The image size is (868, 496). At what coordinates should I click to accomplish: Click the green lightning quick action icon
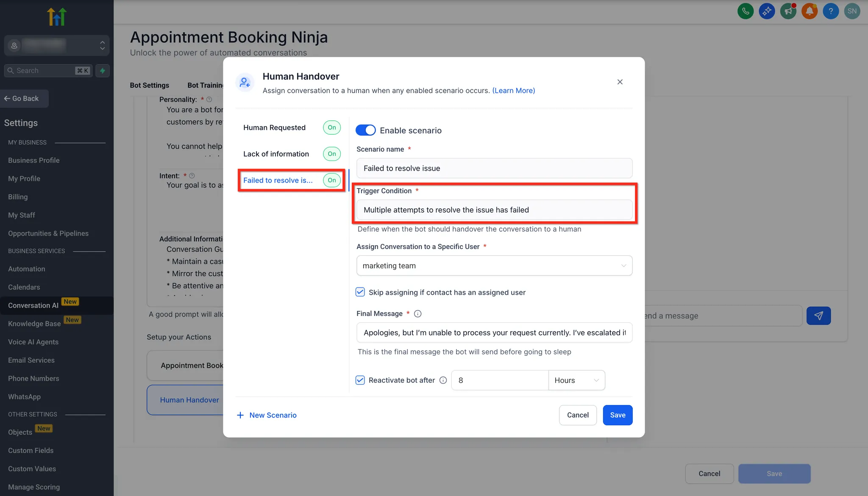[x=103, y=71]
